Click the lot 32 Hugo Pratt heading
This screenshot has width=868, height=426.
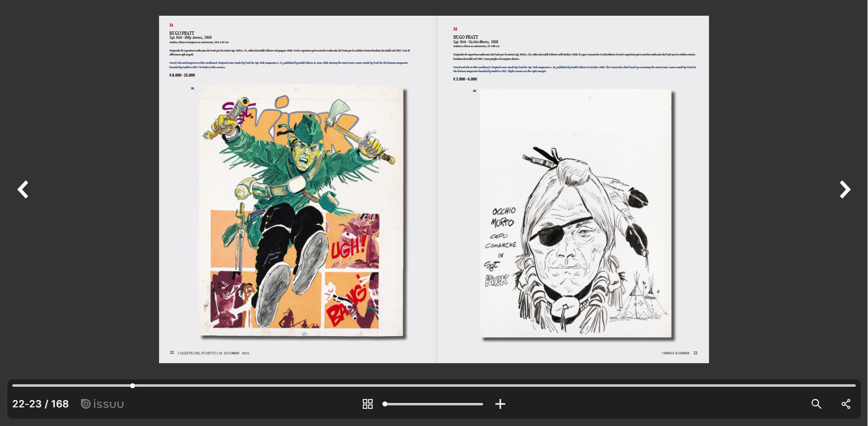[465, 37]
